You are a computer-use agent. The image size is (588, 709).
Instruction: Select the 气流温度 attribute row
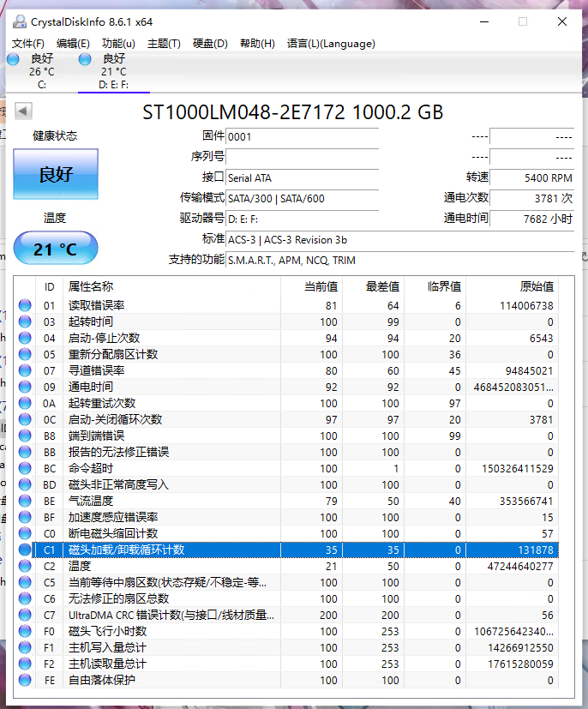point(286,501)
